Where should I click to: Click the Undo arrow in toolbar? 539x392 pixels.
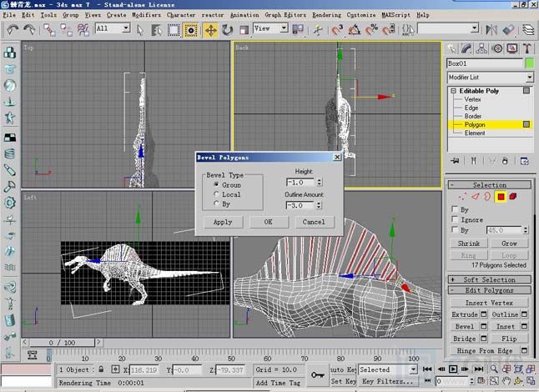(x=13, y=30)
